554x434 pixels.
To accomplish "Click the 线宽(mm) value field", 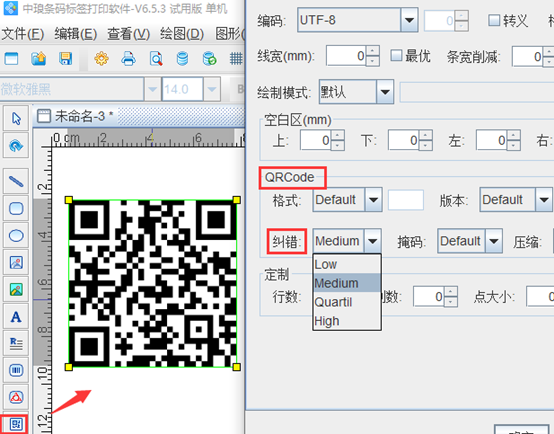I will point(346,56).
